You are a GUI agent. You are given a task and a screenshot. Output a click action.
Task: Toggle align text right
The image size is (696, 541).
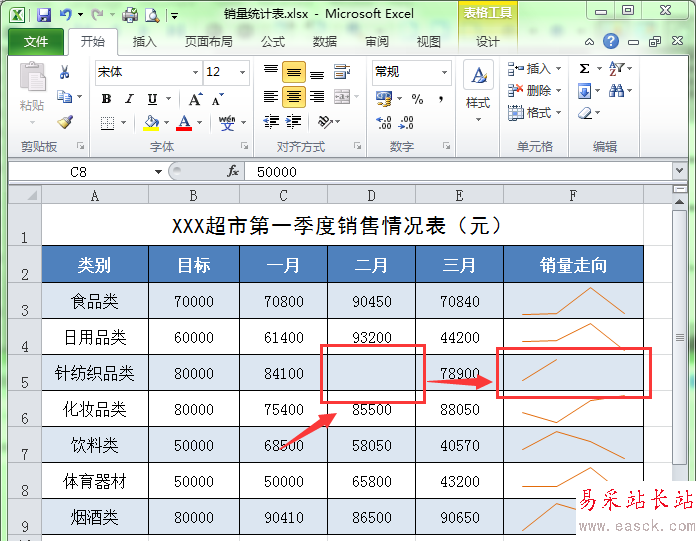pyautogui.click(x=316, y=96)
